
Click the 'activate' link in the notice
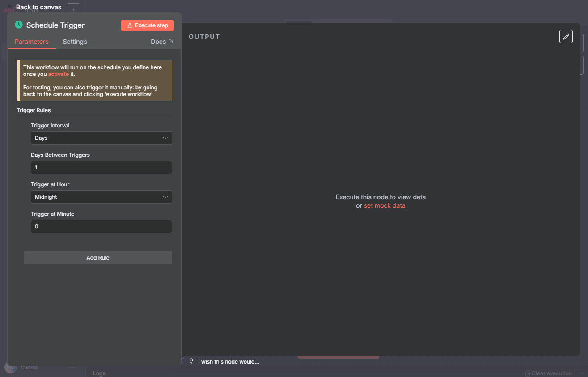click(x=59, y=74)
